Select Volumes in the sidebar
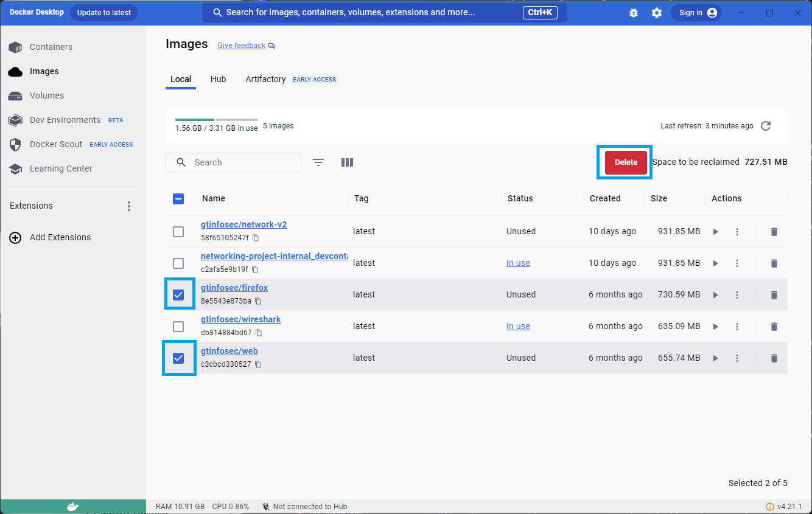Viewport: 812px width, 514px height. click(x=46, y=96)
